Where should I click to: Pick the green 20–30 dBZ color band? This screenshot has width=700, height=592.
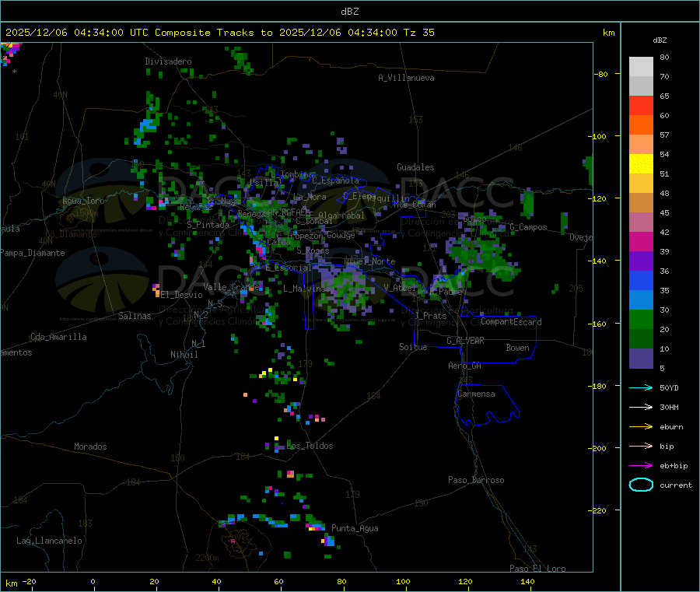click(641, 320)
